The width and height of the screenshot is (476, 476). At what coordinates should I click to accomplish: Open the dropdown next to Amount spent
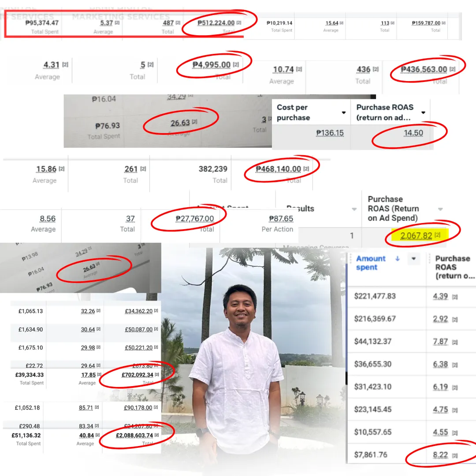pyautogui.click(x=413, y=259)
